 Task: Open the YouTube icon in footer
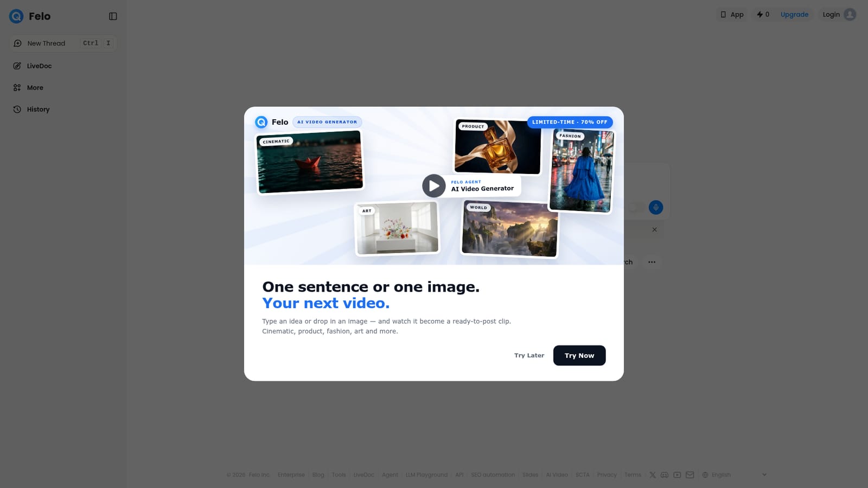pyautogui.click(x=677, y=475)
